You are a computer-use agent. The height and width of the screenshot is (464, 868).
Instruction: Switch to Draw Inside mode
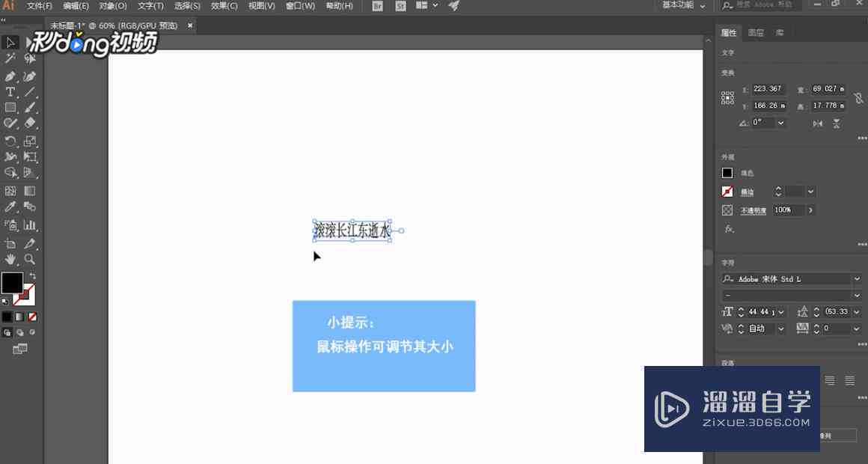33,333
